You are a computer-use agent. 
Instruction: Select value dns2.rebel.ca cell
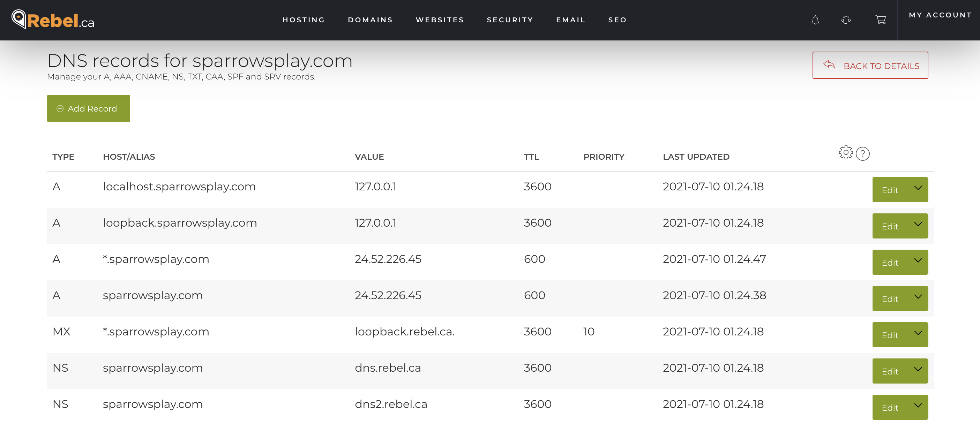(x=391, y=404)
